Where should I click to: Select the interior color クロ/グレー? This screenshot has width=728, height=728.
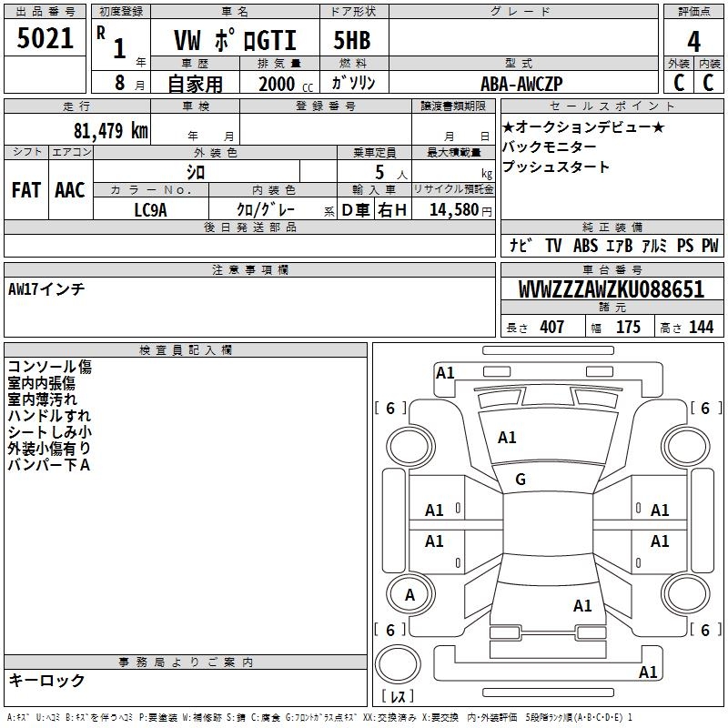(x=266, y=210)
